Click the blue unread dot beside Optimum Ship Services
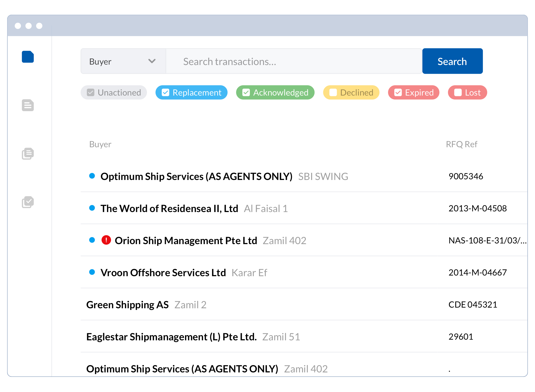Image resolution: width=535 pixels, height=392 pixels. 92,176
